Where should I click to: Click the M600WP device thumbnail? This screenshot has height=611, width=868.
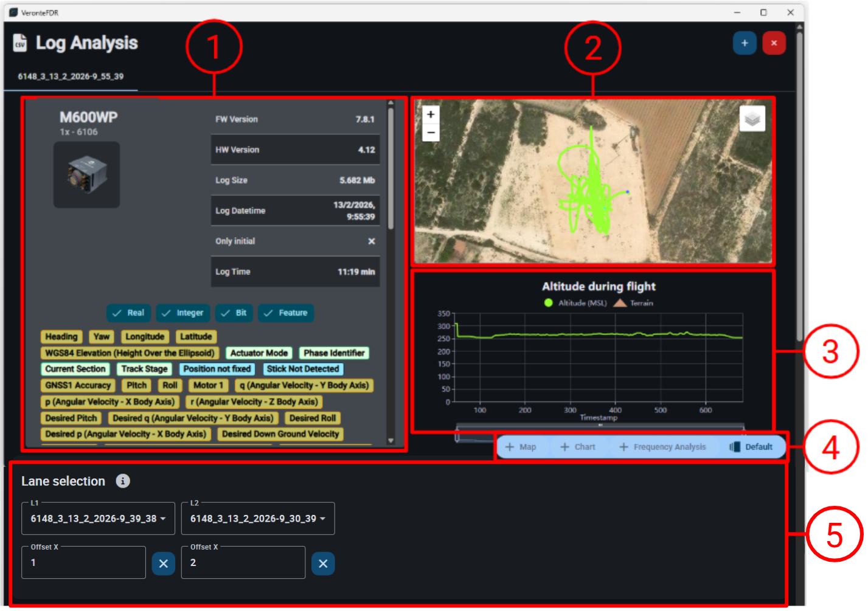coord(87,175)
